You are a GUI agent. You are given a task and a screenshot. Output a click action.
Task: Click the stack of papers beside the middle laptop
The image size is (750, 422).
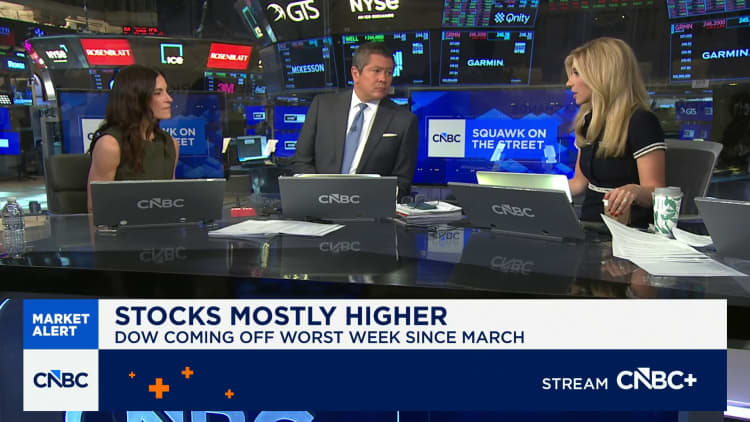click(x=427, y=213)
